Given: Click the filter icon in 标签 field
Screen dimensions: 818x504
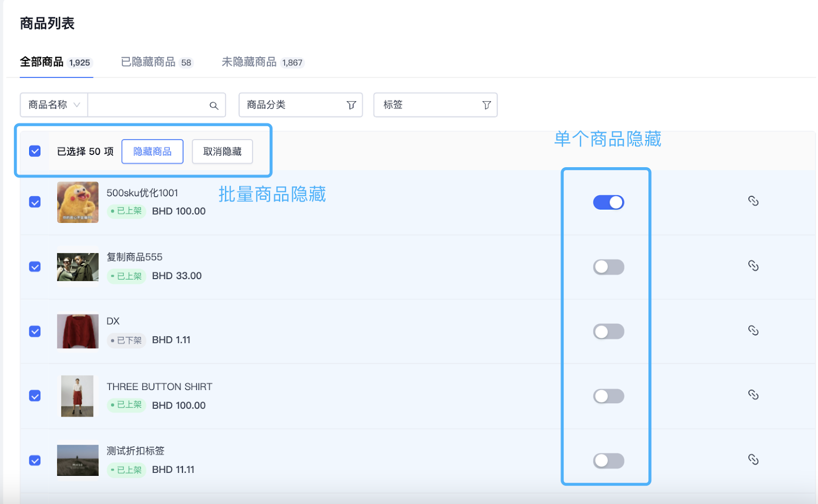Looking at the screenshot, I should (486, 105).
